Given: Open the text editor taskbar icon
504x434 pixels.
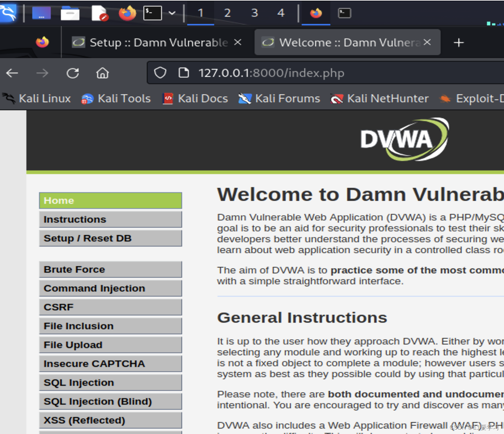Looking at the screenshot, I should pyautogui.click(x=99, y=13).
